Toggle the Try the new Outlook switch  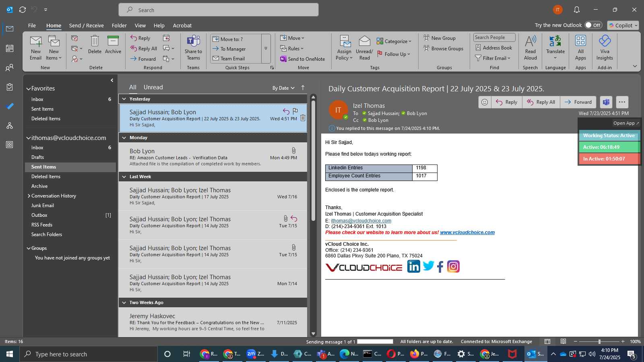coord(593,25)
